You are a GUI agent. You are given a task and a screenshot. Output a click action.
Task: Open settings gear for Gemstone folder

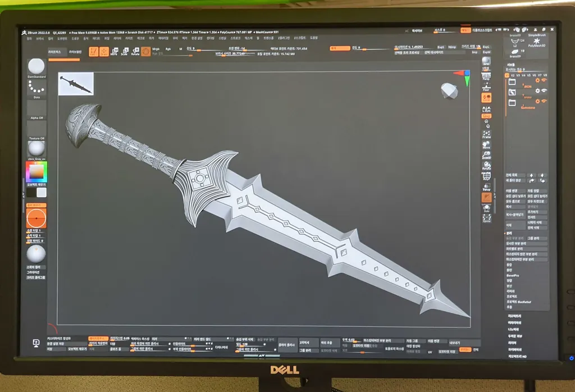pos(537,101)
